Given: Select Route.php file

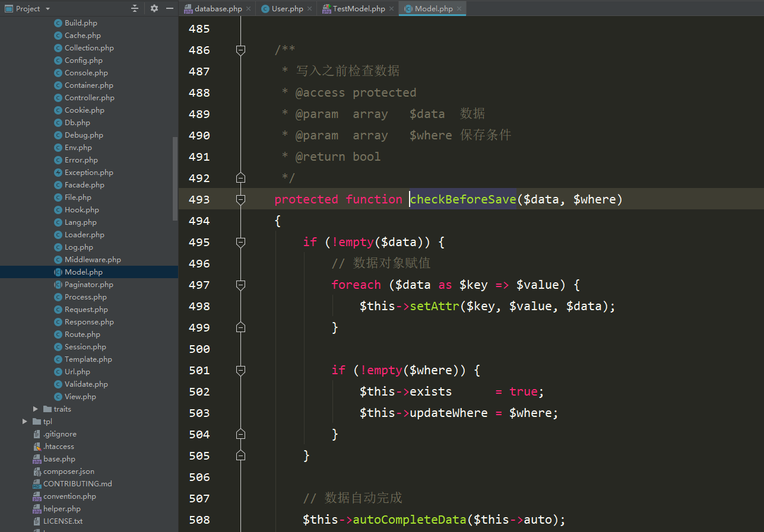Looking at the screenshot, I should (x=83, y=335).
